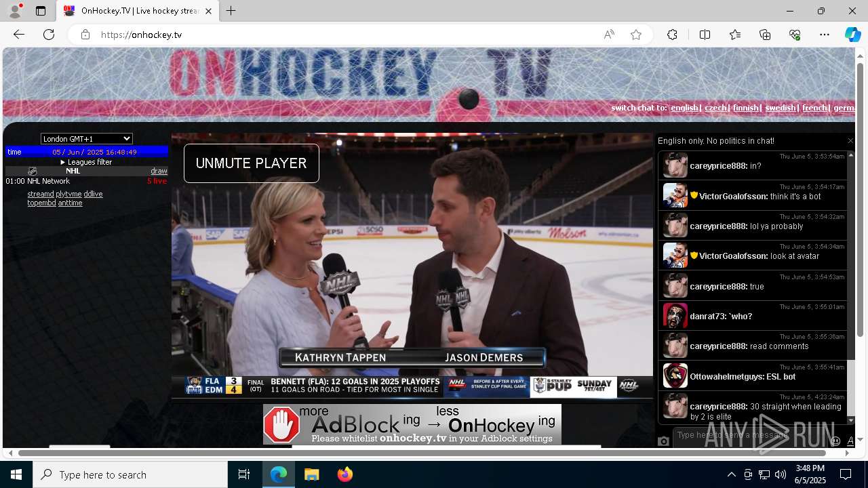Switch chat to czech

click(x=715, y=108)
